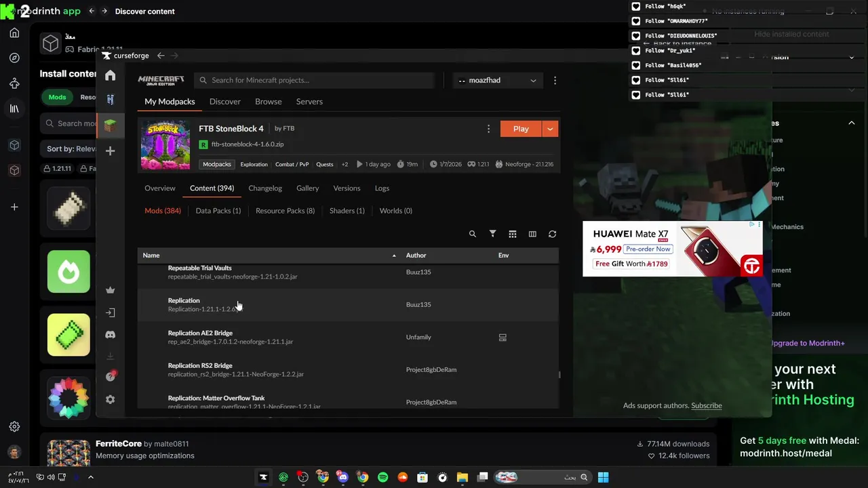Expand the Play button dropdown arrow
This screenshot has height=488, width=868.
[x=550, y=129]
